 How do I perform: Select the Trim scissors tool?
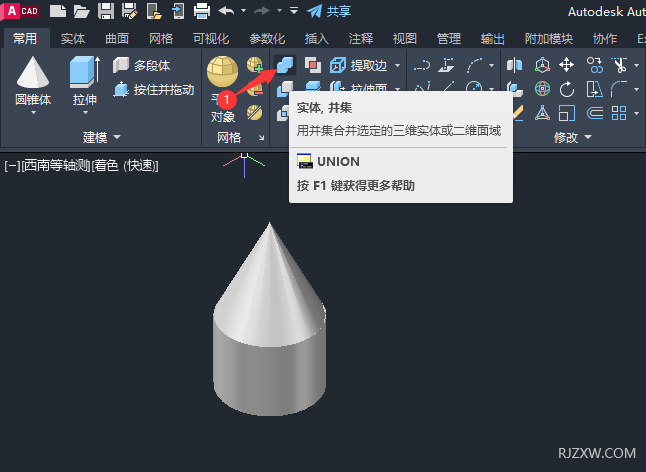point(619,65)
